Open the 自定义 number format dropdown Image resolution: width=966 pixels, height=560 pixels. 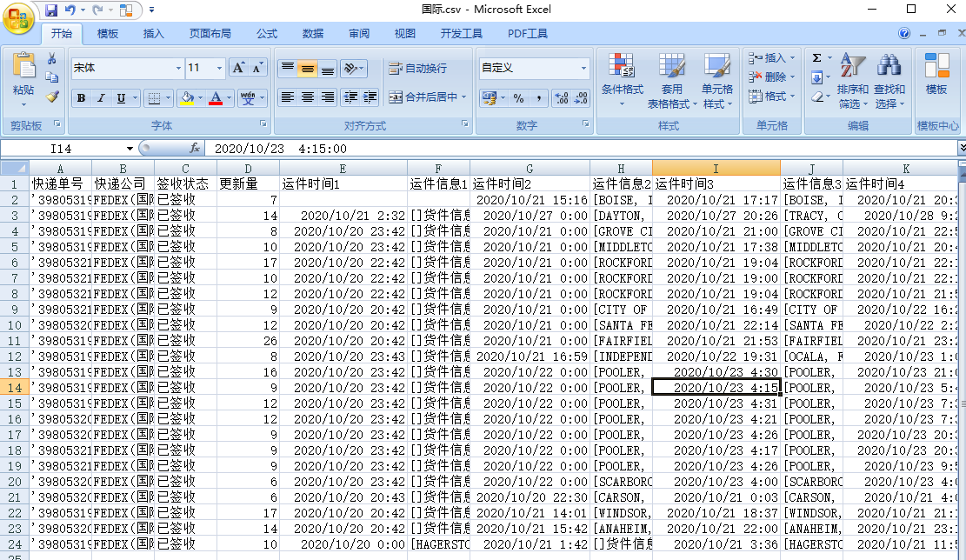583,68
